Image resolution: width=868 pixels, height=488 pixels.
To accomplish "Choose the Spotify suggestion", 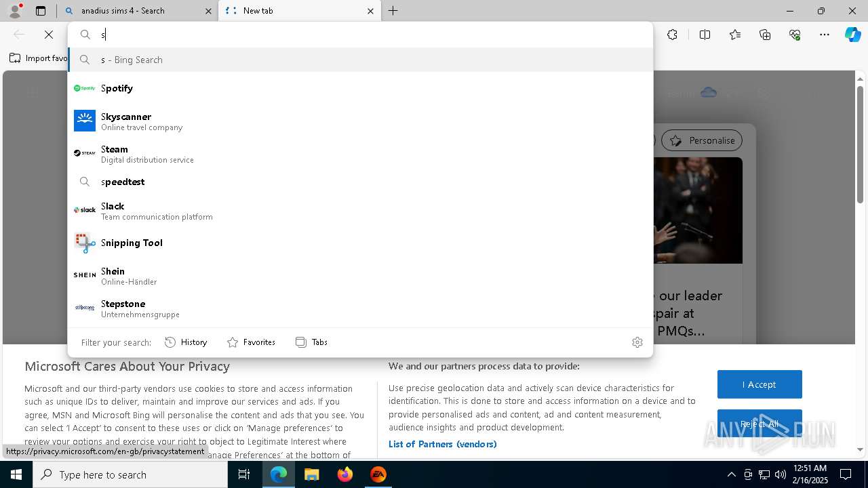I will point(360,88).
